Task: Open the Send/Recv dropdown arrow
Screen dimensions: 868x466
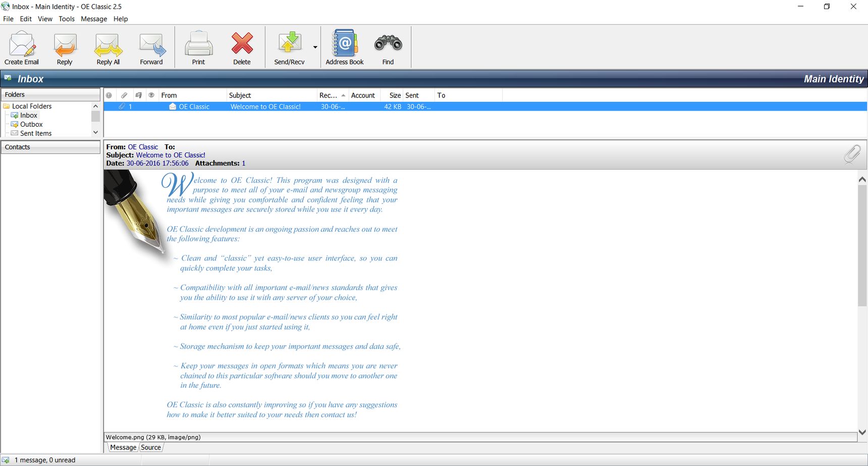Action: [315, 47]
